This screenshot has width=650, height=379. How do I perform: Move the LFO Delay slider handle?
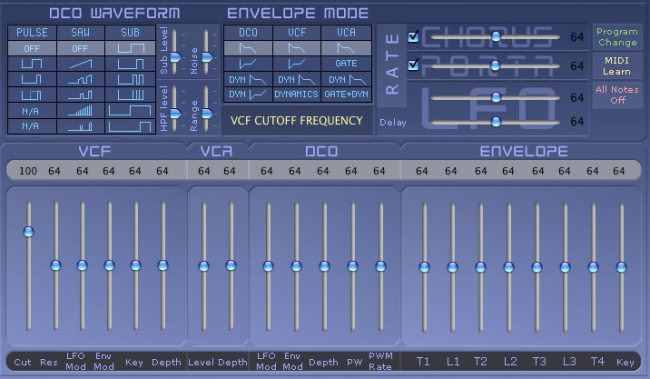tap(496, 121)
